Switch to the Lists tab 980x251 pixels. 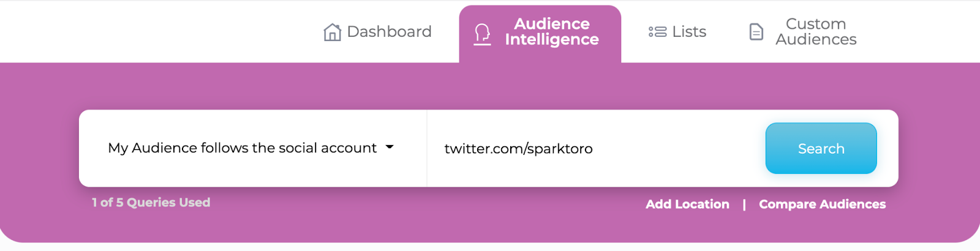tap(688, 32)
